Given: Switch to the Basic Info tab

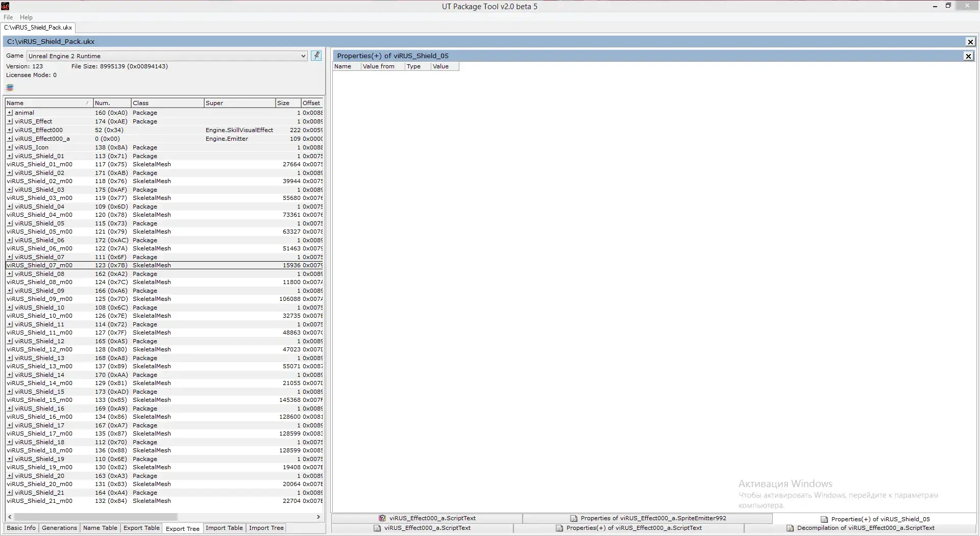Looking at the screenshot, I should [21, 528].
